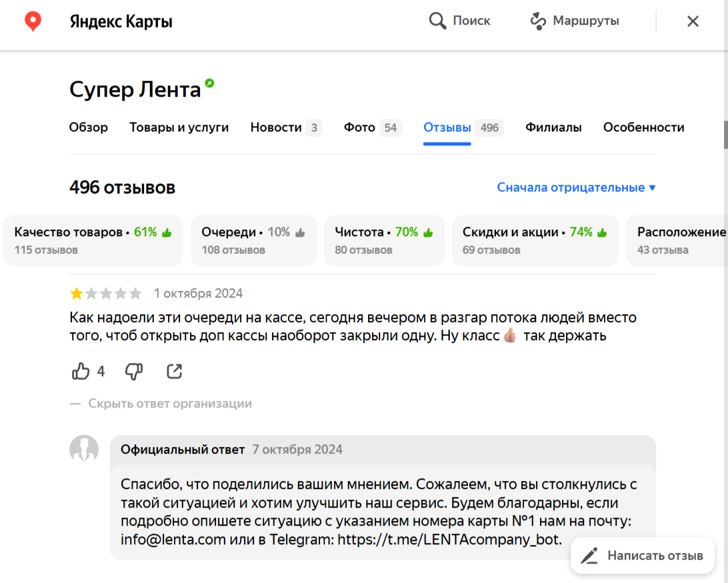The image size is (728, 583).
Task: Open the Филиалы tab
Action: point(553,127)
